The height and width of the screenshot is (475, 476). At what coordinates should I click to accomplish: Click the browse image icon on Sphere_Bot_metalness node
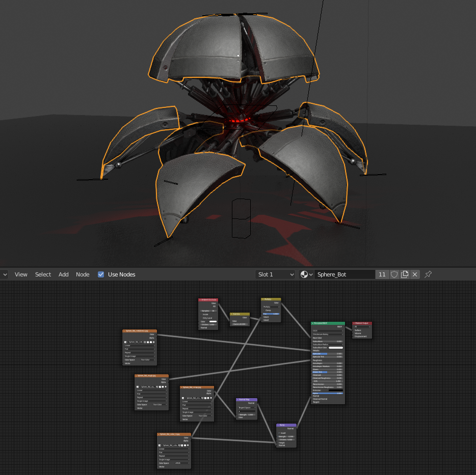point(125,342)
